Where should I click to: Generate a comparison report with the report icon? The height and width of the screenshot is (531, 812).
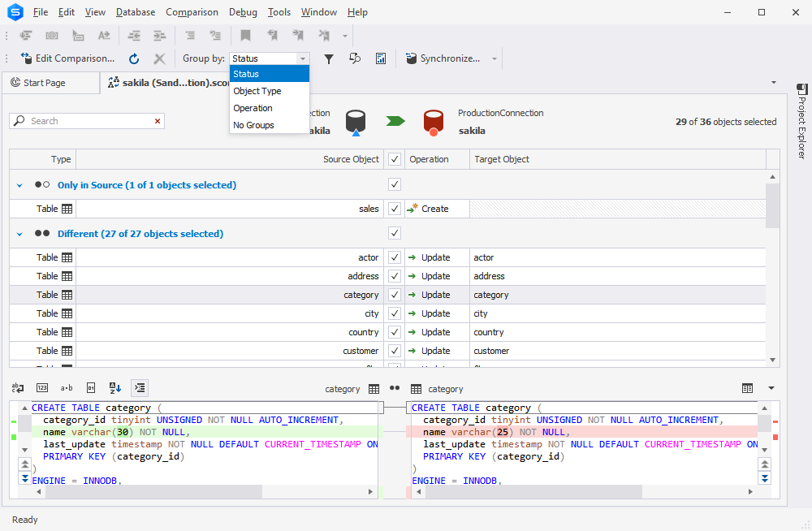381,58
